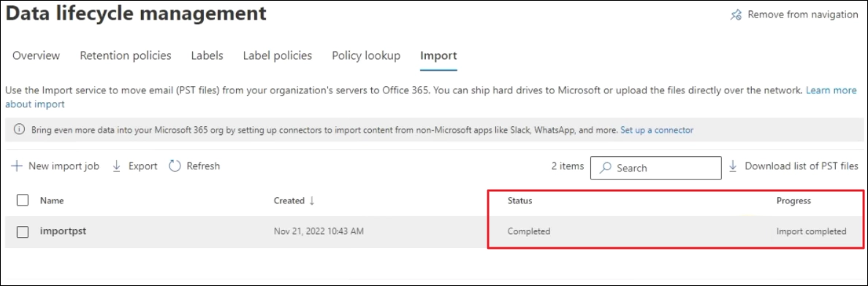The image size is (868, 286).
Task: Click the Nov 21, 2022 10:43 AM date cell
Action: point(319,232)
